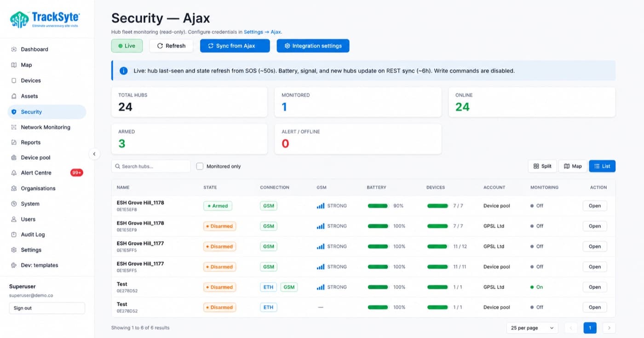Click the 90% battery bar
644x338 pixels.
(378, 206)
